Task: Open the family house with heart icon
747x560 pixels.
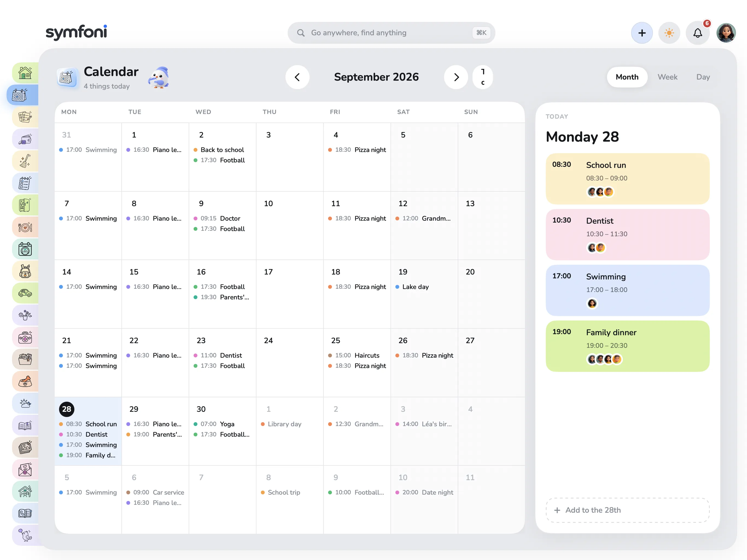Action: pyautogui.click(x=25, y=491)
